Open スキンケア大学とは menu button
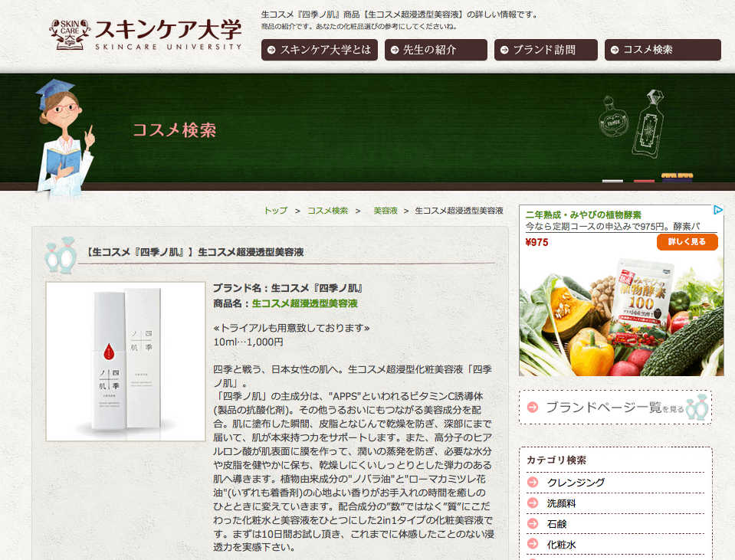Viewport: 735px width, 560px height. tap(320, 50)
